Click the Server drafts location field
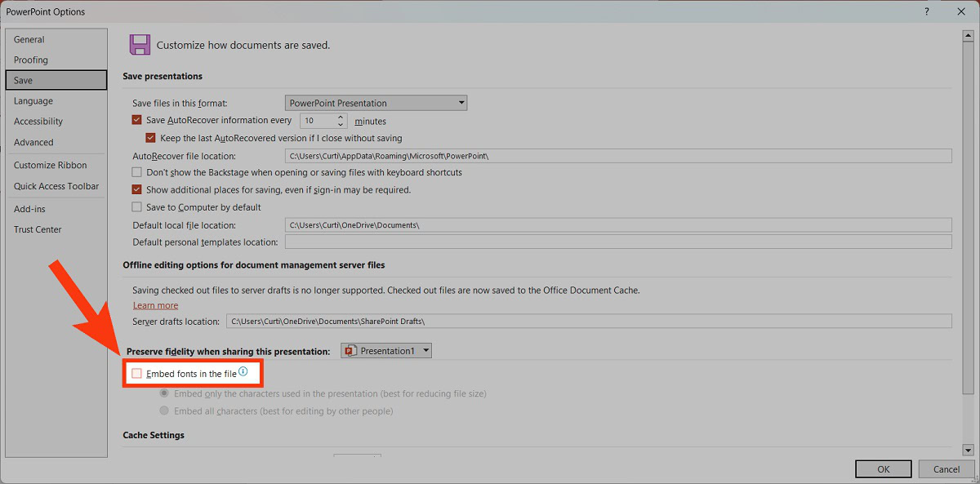Image resolution: width=980 pixels, height=484 pixels. 589,322
